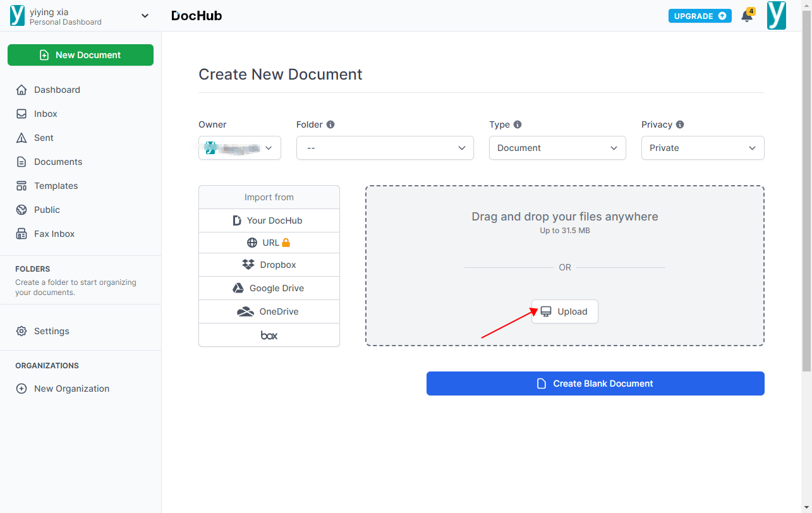Image resolution: width=812 pixels, height=513 pixels.
Task: Open the user avatar at top right
Action: [777, 16]
